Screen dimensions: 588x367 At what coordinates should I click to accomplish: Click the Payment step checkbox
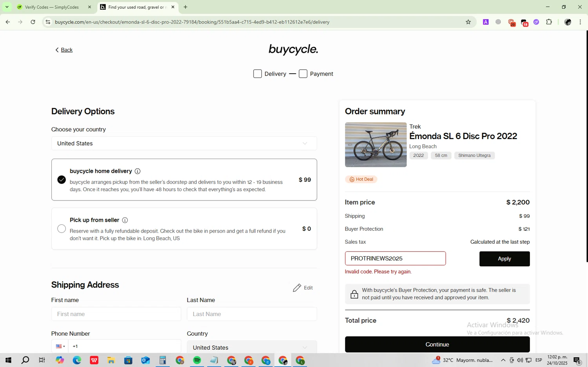(x=303, y=74)
